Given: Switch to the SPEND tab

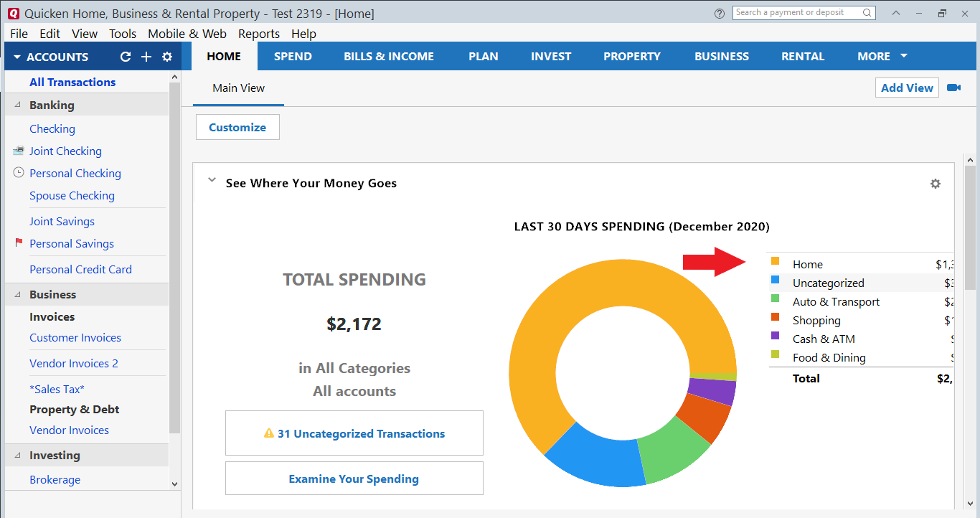Looking at the screenshot, I should click(293, 56).
